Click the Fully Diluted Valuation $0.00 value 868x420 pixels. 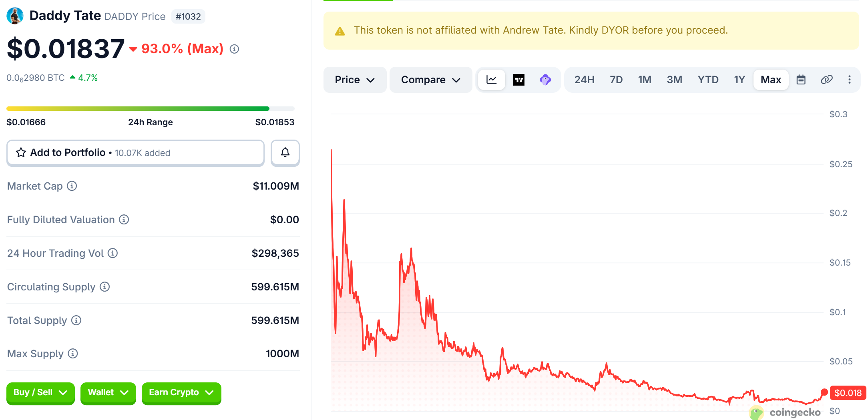[284, 220]
